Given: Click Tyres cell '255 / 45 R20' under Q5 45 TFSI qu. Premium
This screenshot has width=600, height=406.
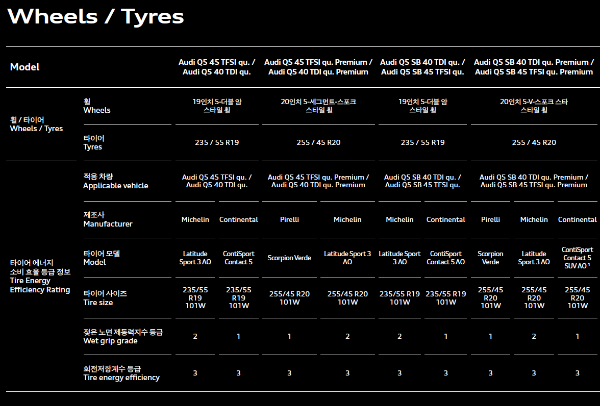Looking at the screenshot, I should 318,142.
